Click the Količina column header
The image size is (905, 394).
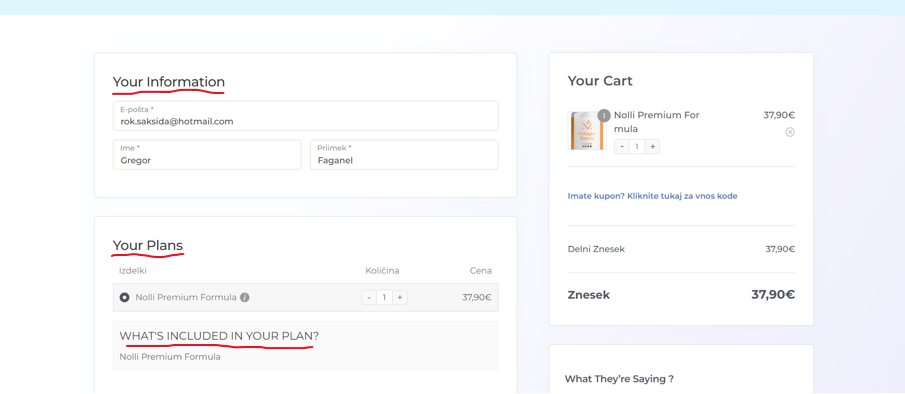pyautogui.click(x=382, y=271)
